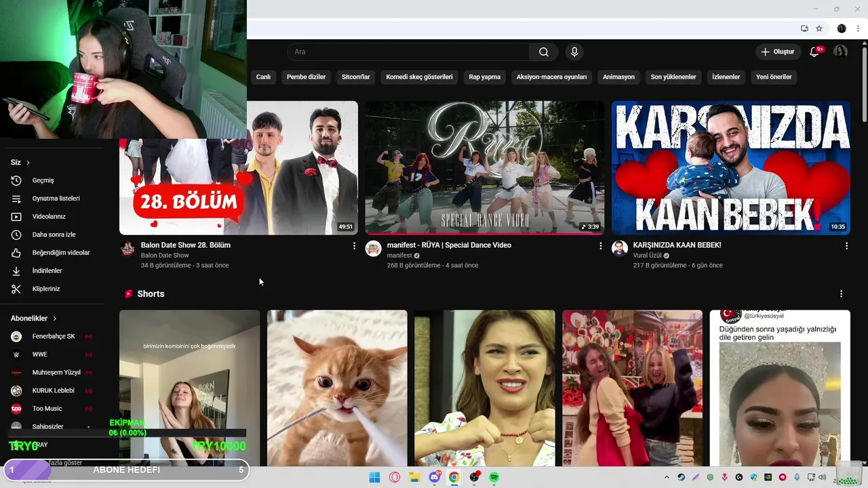
Task: Select the Sitcom'lar filter chip
Action: (356, 77)
